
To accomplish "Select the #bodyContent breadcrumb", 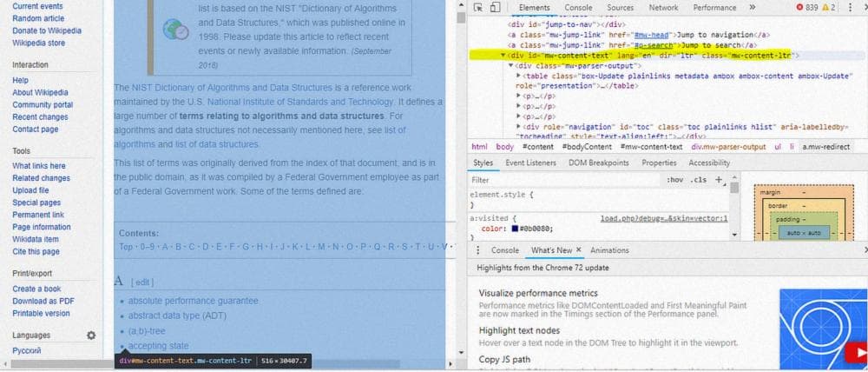I will [587, 147].
